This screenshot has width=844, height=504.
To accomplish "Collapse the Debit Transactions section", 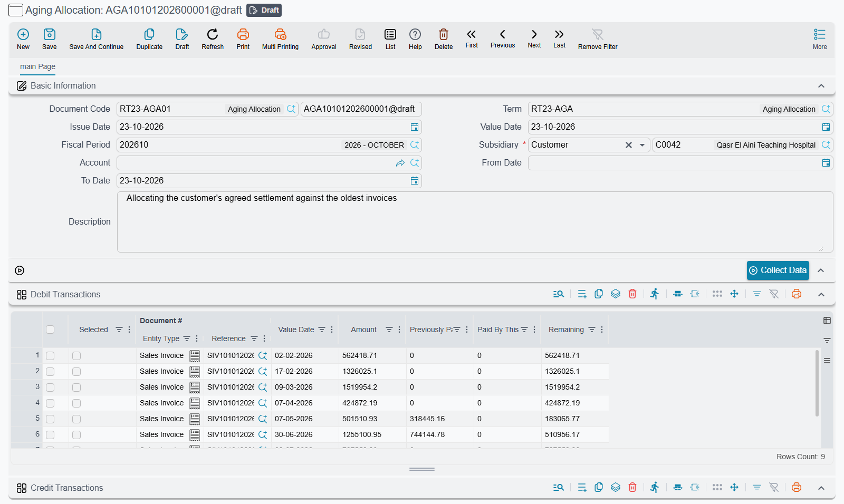I will [821, 295].
